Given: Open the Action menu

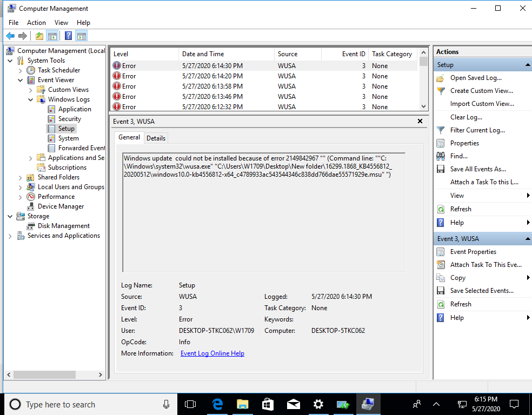Looking at the screenshot, I should pos(36,23).
